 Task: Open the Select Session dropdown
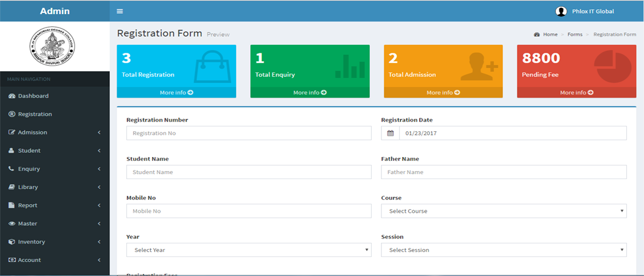click(504, 250)
